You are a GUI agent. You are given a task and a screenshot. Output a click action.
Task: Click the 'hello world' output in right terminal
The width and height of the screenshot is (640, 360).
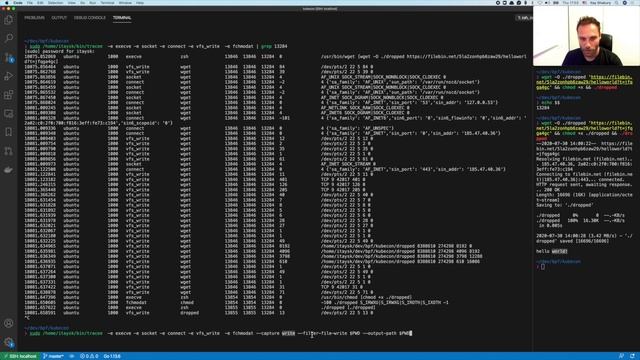point(551,251)
